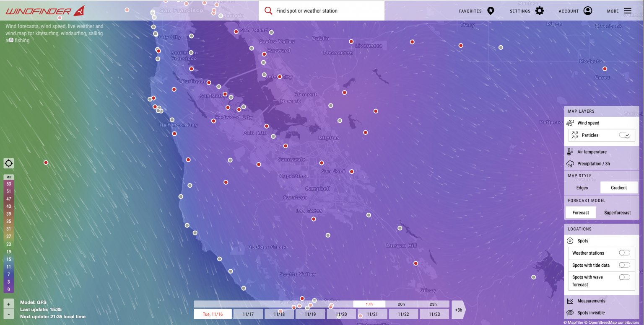Select the Air temperature layer icon
The image size is (644, 325).
[x=570, y=152]
